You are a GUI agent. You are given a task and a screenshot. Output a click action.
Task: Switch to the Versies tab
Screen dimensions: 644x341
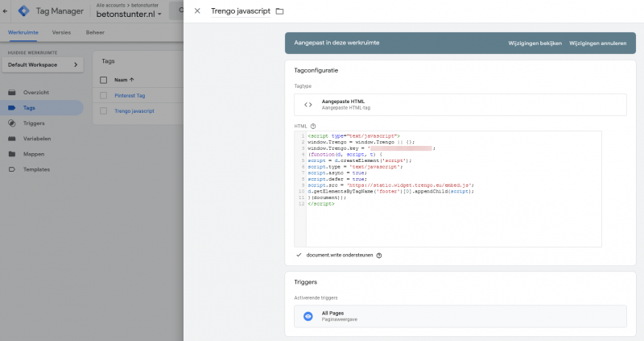point(61,32)
